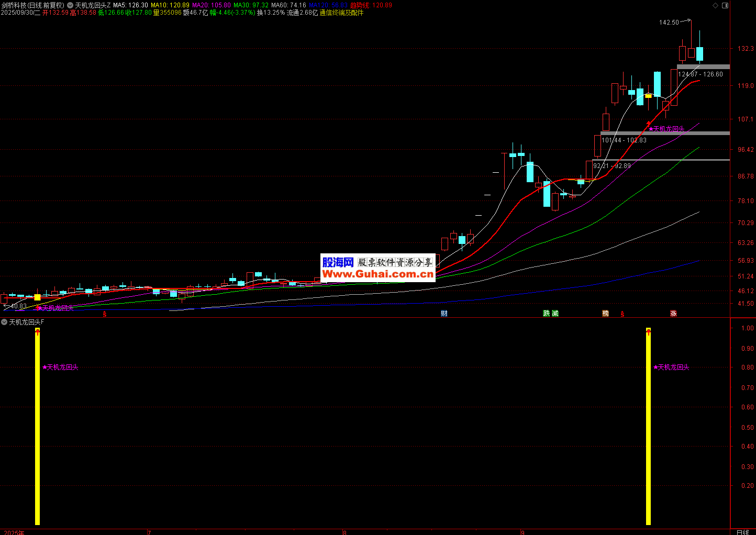The height and width of the screenshot is (535, 756).
Task: Select the MA10 yellow indicator label
Action: (x=170, y=5)
